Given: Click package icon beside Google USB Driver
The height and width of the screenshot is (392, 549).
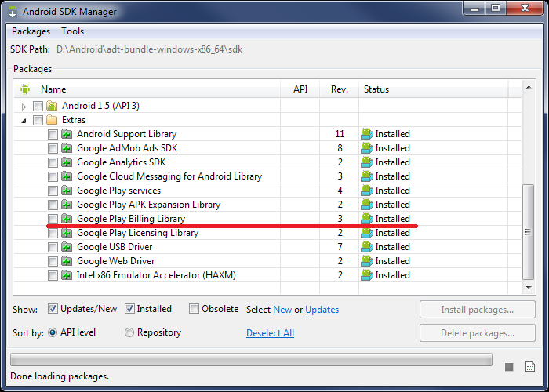Looking at the screenshot, I should click(67, 247).
